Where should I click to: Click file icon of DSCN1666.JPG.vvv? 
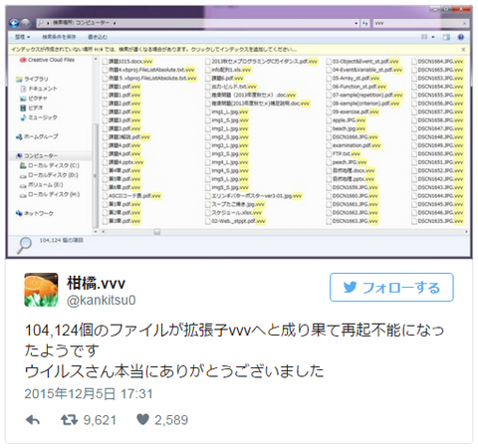(x=329, y=137)
